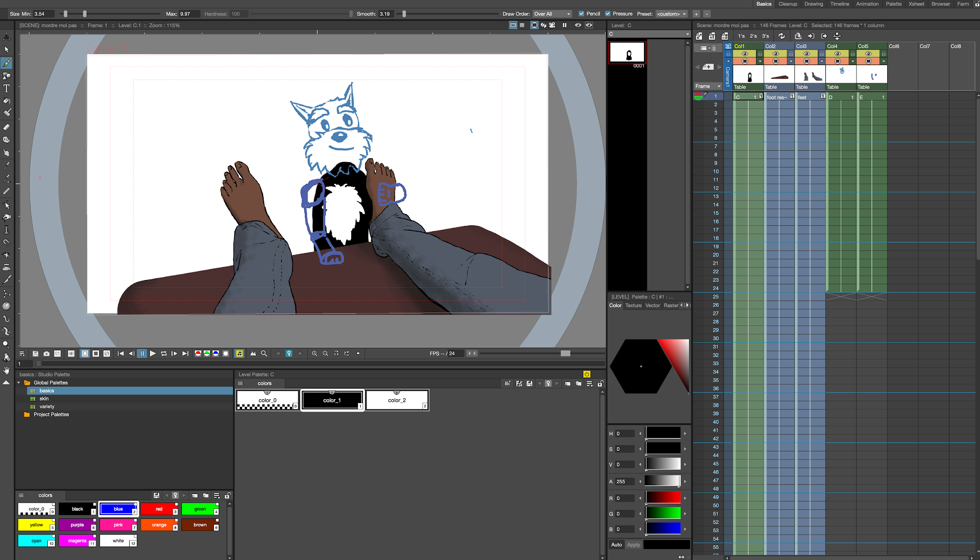Switch to the Xsheet room tab

916,4
